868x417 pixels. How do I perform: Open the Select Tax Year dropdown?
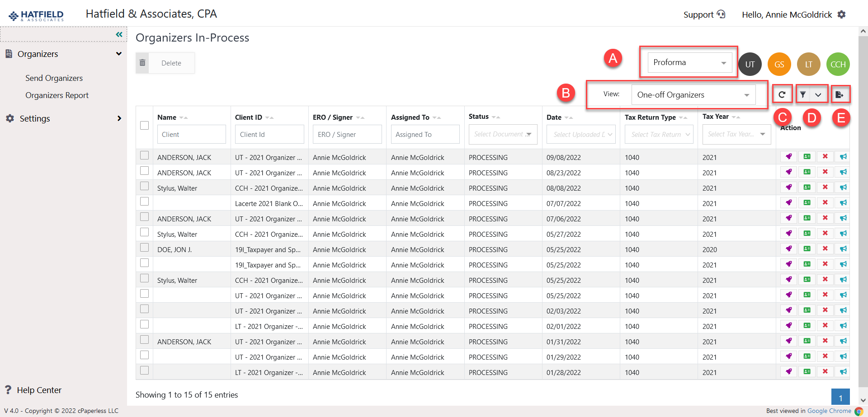point(736,134)
